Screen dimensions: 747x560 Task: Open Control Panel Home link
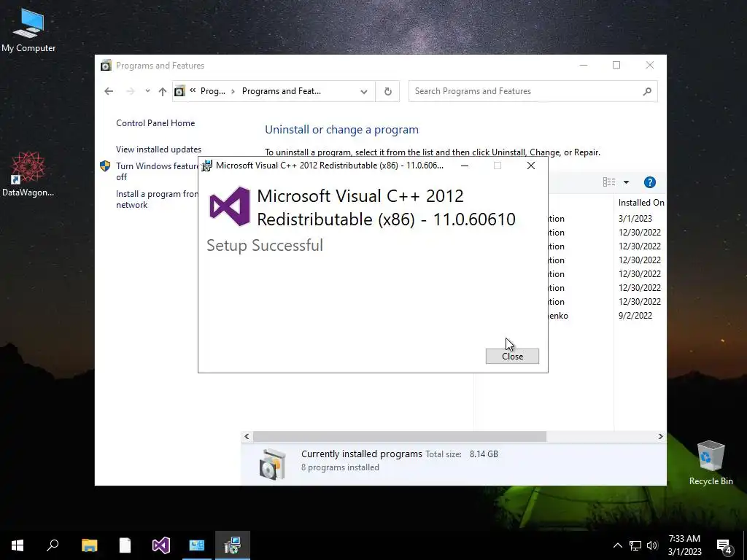coord(155,122)
